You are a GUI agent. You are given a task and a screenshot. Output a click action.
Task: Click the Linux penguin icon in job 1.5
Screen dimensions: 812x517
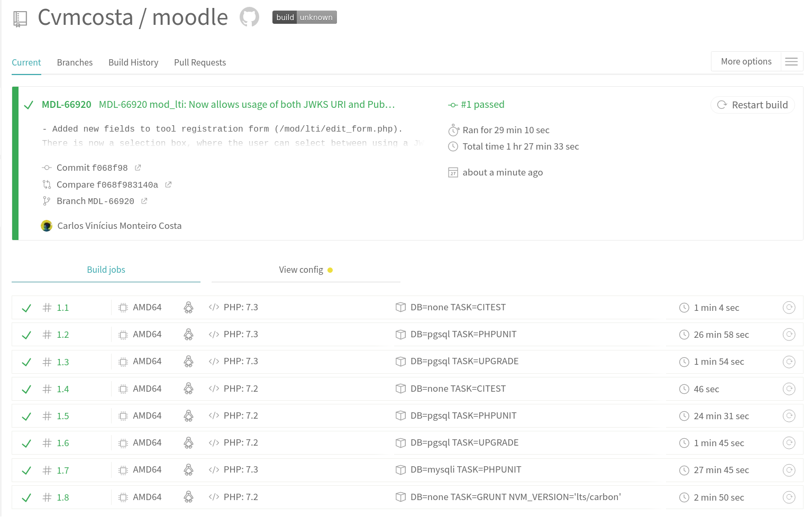[x=188, y=416]
